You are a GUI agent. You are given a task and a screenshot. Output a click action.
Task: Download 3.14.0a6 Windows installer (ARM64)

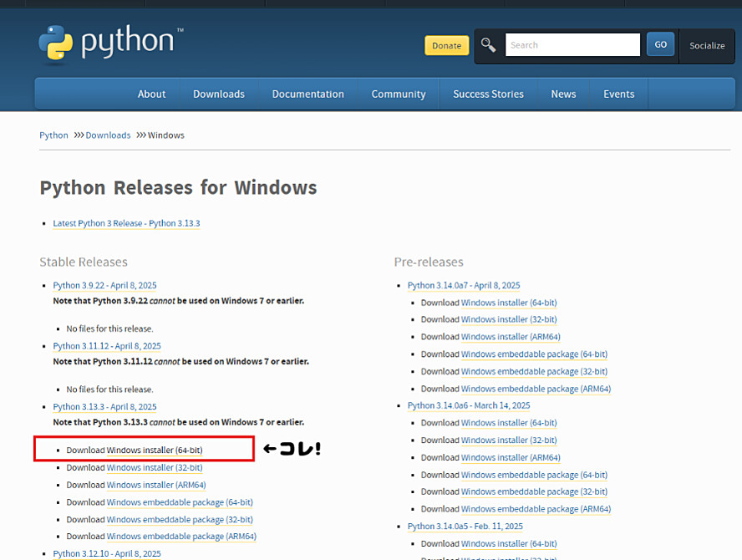(x=511, y=458)
